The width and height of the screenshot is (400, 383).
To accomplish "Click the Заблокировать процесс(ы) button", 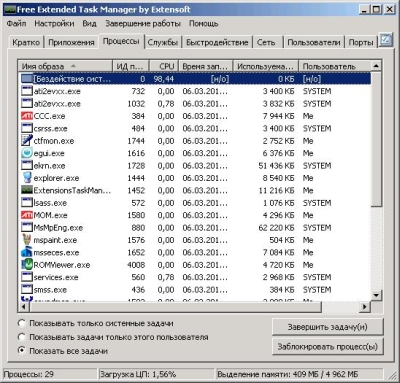I will click(x=328, y=347).
